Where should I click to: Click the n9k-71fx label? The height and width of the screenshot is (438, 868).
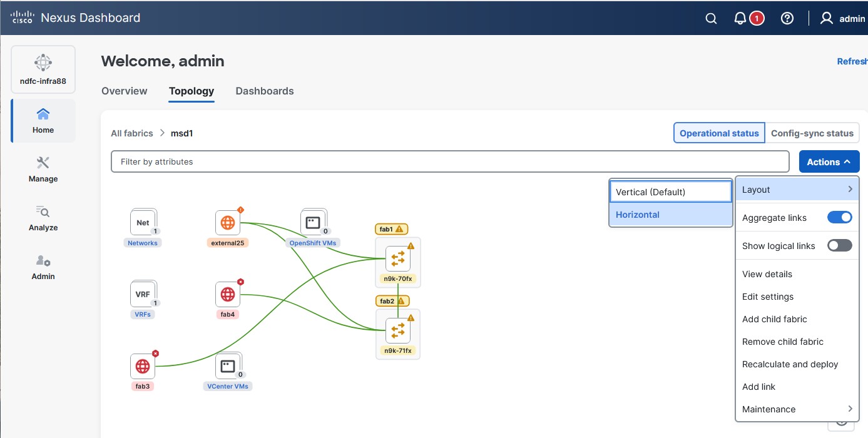point(398,350)
